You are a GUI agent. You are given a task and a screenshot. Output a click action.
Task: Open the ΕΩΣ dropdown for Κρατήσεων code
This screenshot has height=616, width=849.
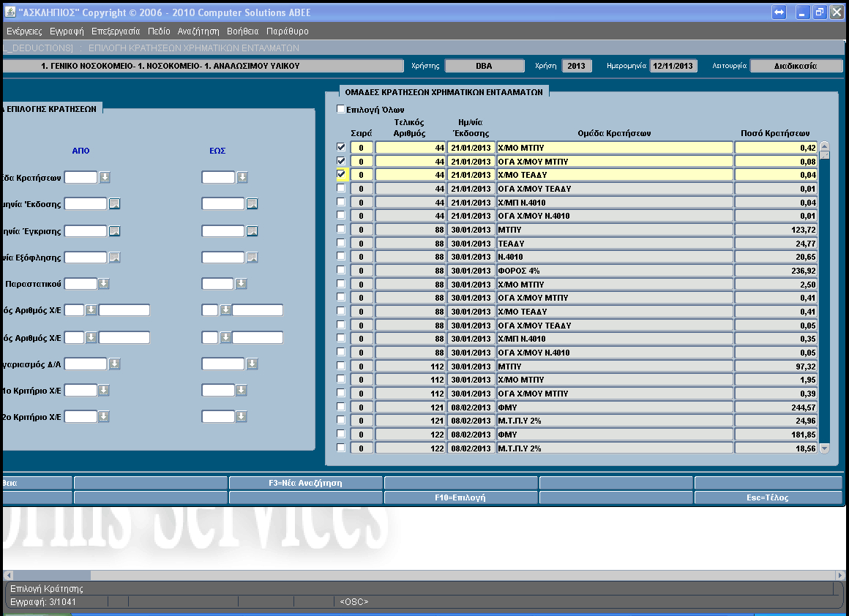click(x=242, y=177)
